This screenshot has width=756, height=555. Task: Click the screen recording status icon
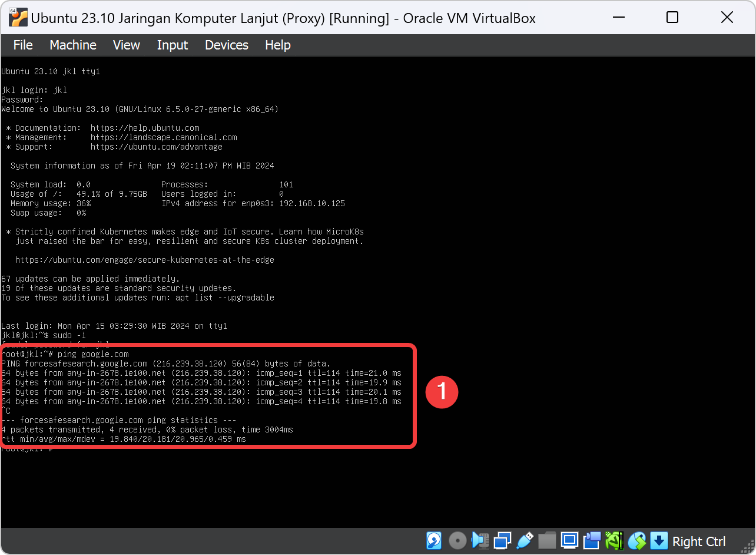pyautogui.click(x=592, y=540)
